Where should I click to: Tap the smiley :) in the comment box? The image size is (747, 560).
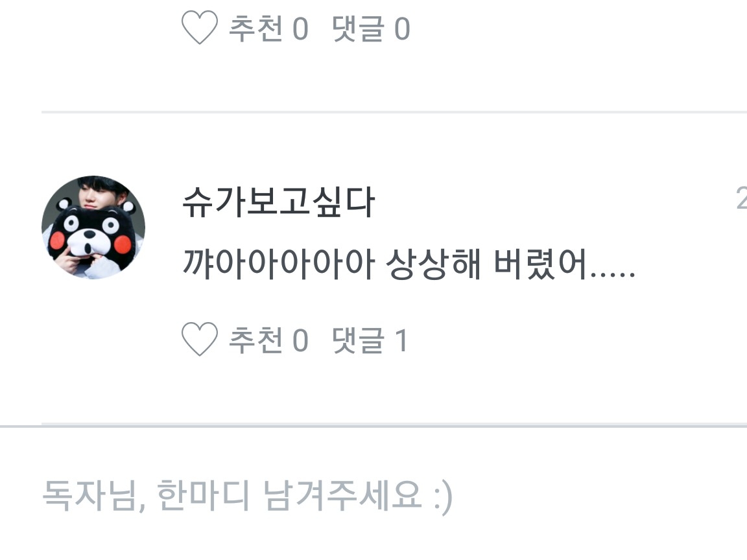coord(443,498)
